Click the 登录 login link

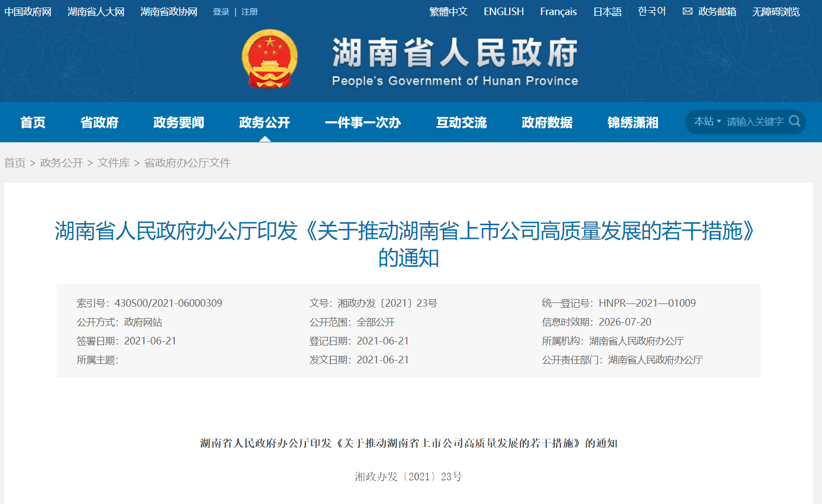[x=221, y=12]
